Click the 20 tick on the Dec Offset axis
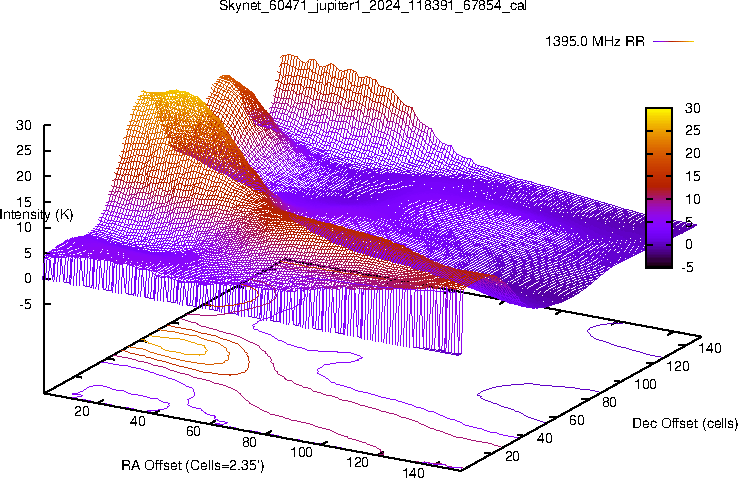This screenshot has width=738, height=478. point(512,456)
